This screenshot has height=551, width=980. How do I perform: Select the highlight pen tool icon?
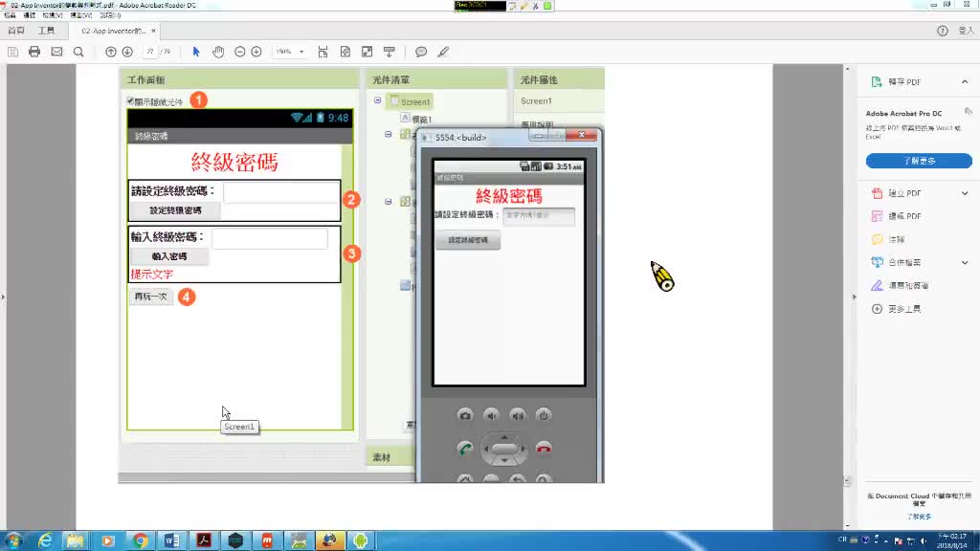[443, 52]
